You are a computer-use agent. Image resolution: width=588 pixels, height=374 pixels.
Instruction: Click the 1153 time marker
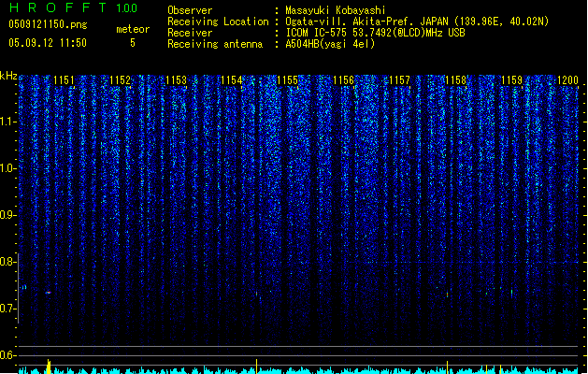point(176,80)
